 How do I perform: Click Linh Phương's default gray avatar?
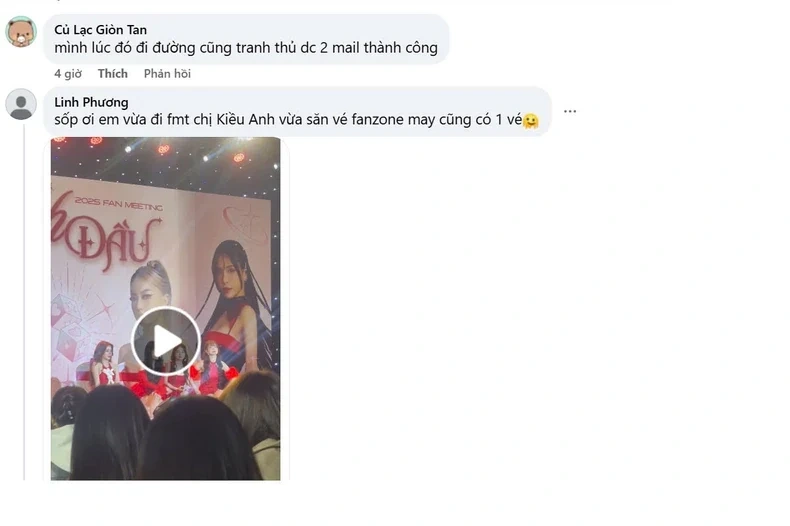pyautogui.click(x=21, y=104)
